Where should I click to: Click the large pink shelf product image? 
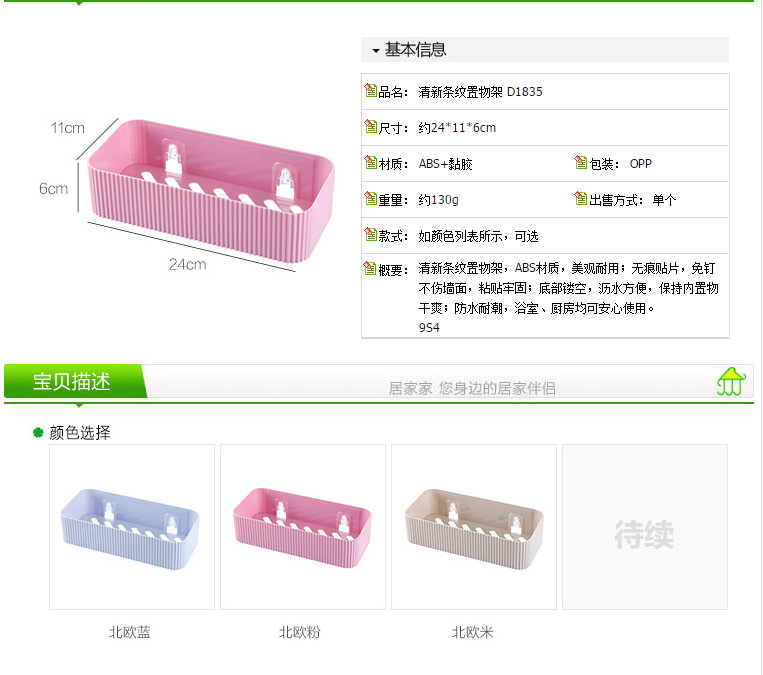pos(211,191)
